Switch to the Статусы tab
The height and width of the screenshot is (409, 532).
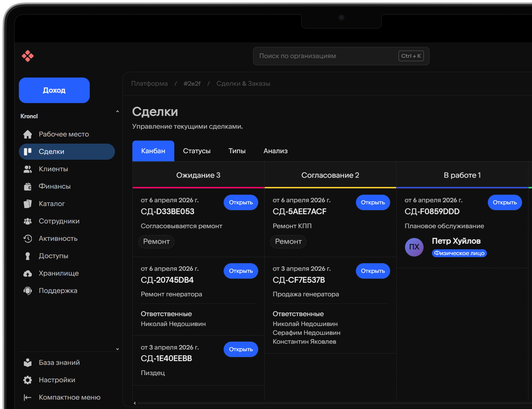tap(197, 151)
